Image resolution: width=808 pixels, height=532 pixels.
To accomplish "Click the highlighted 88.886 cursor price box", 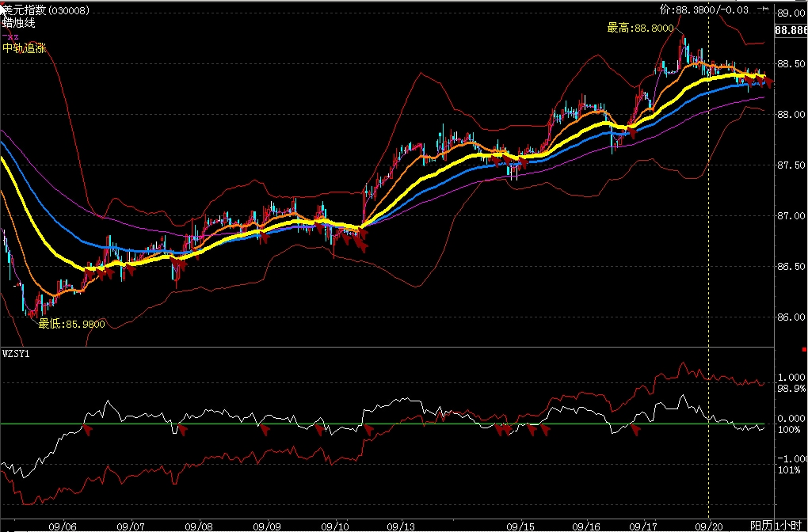I will [x=791, y=30].
